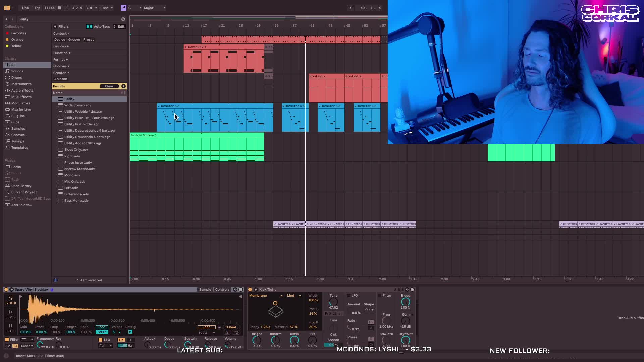Enable the Kick Tight Filter checkbox
Image resolution: width=644 pixels, height=362 pixels.
pyautogui.click(x=380, y=295)
